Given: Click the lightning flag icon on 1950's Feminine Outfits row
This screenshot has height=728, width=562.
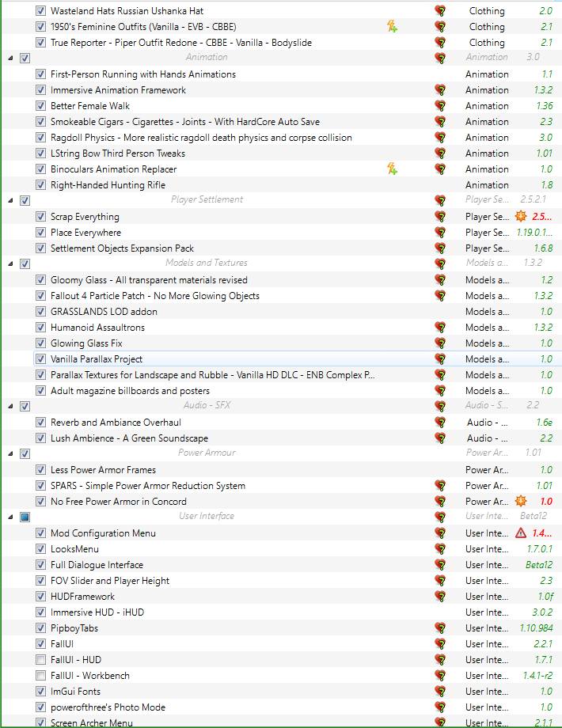Looking at the screenshot, I should click(392, 26).
